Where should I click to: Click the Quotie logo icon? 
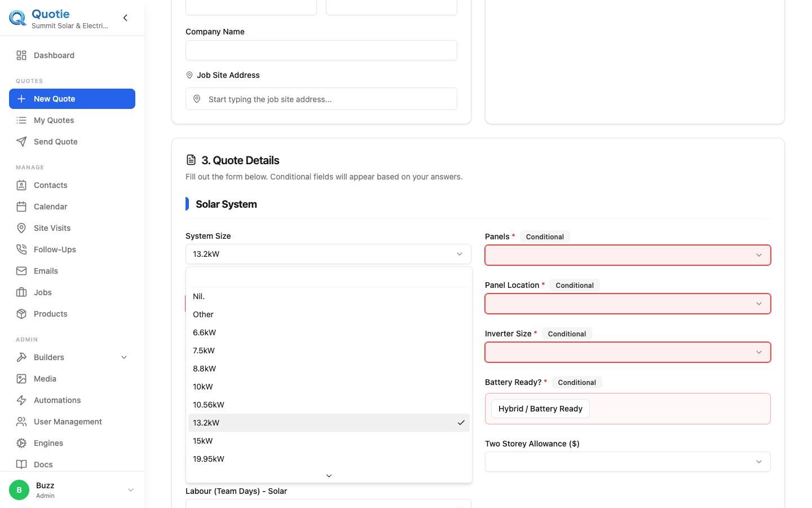tap(17, 18)
